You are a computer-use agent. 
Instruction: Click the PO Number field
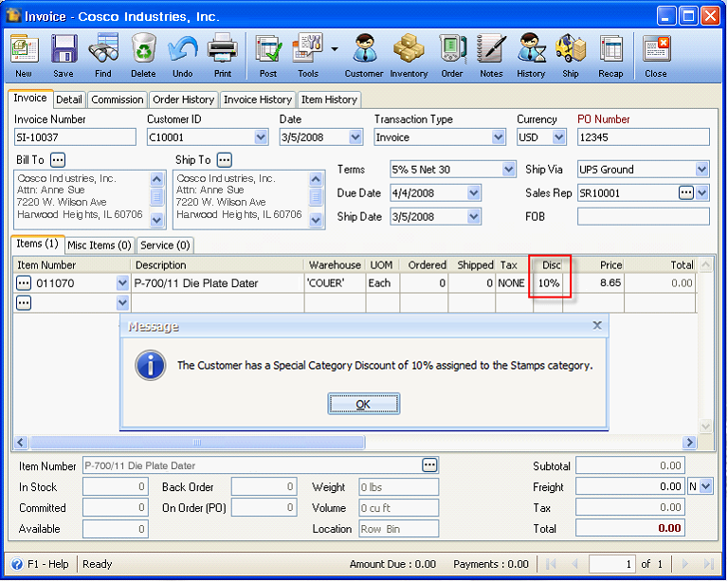644,137
